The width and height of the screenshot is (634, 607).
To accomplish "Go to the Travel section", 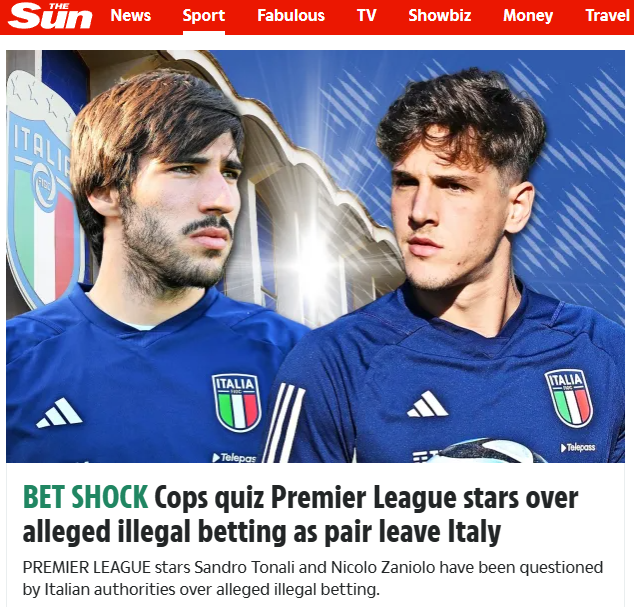I will 608,15.
